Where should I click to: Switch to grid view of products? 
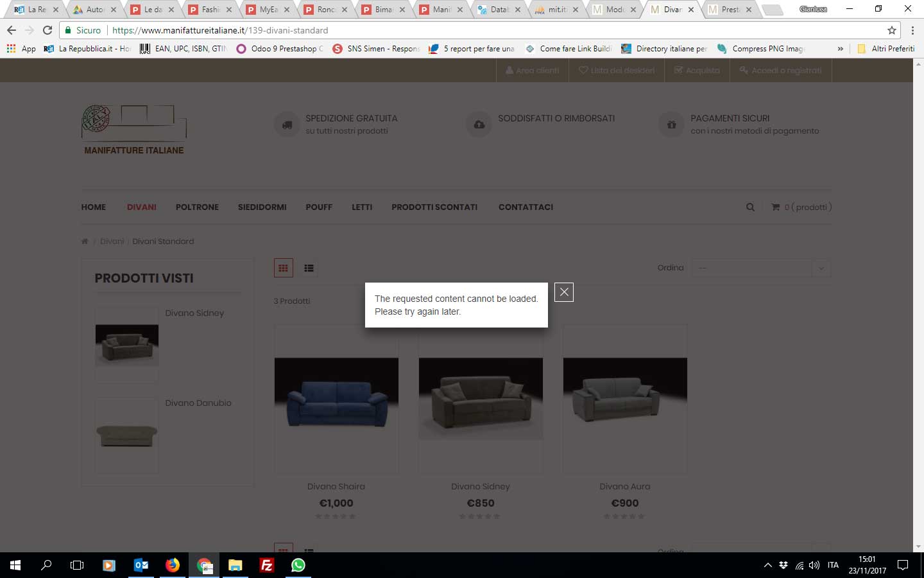(283, 268)
